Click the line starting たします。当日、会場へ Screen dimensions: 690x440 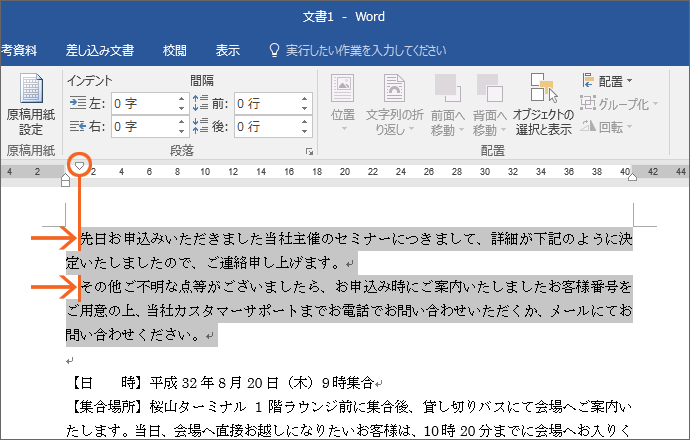click(x=349, y=430)
